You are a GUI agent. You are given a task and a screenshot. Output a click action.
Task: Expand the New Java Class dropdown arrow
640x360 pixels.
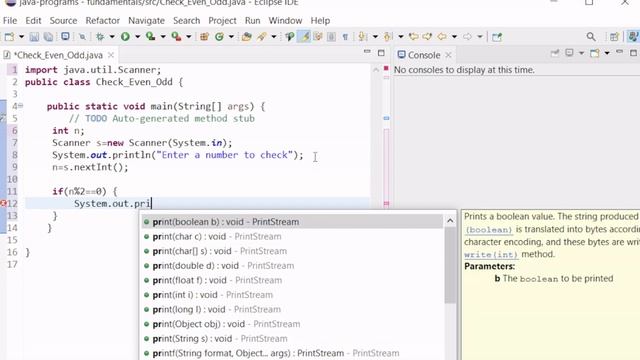point(231,37)
